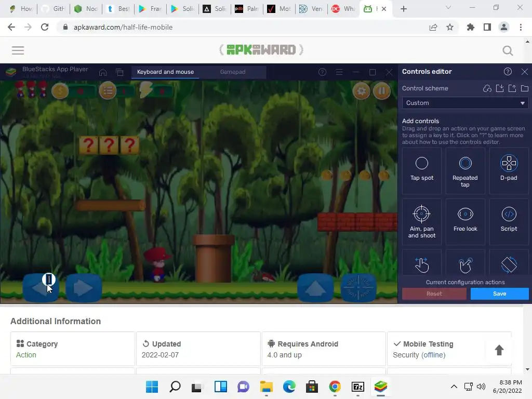Select the Free look control
The width and height of the screenshot is (532, 399).
pos(465,221)
